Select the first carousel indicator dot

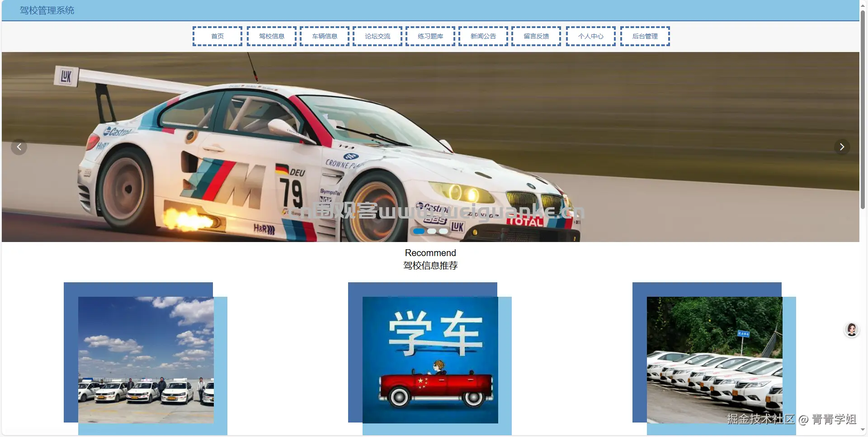pos(419,231)
